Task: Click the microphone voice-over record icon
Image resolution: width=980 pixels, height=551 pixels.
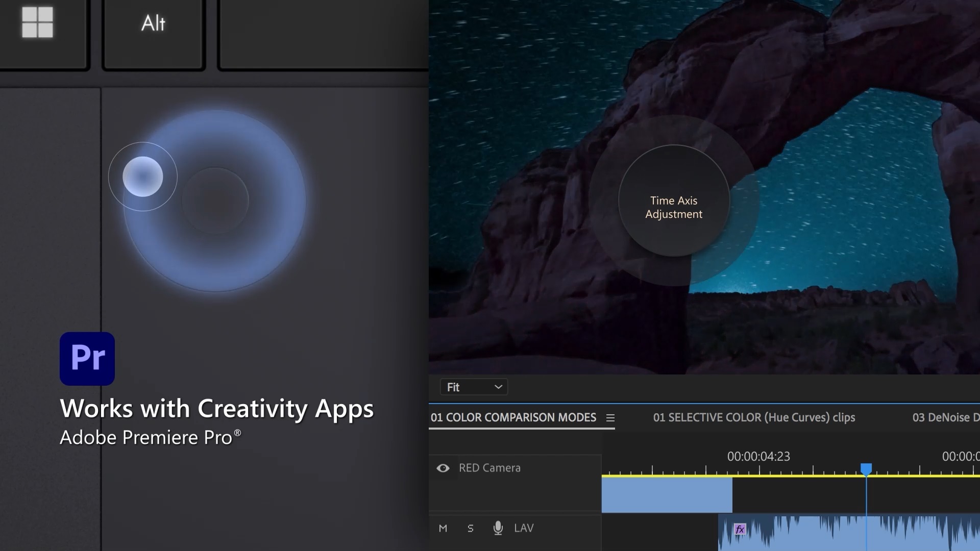Action: coord(498,528)
